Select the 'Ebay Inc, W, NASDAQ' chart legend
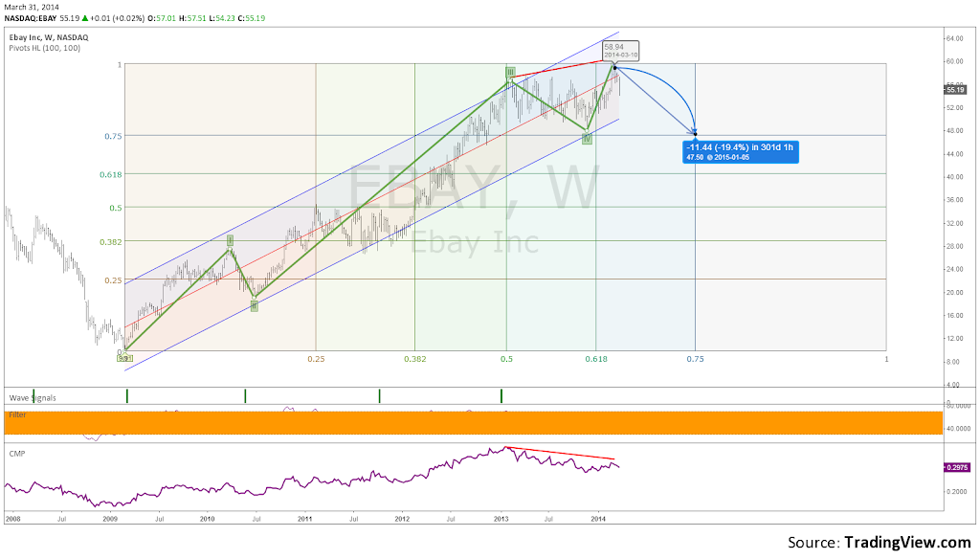The image size is (980, 559). (x=49, y=37)
